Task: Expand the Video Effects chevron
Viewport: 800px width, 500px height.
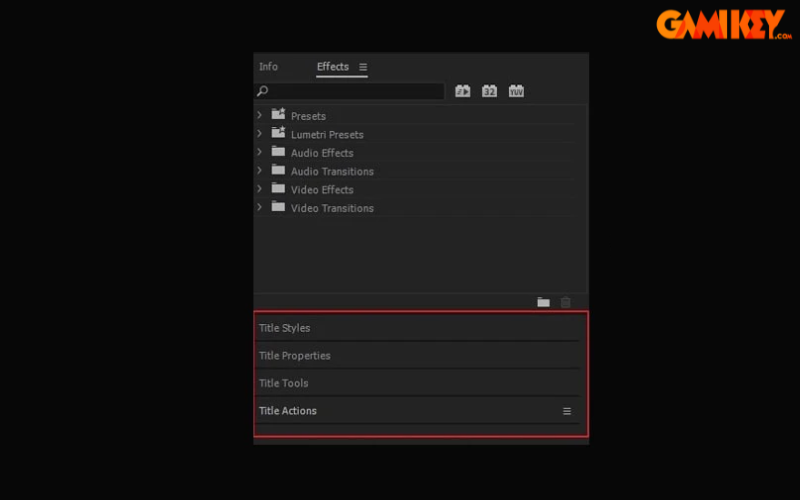Action: pos(259,188)
